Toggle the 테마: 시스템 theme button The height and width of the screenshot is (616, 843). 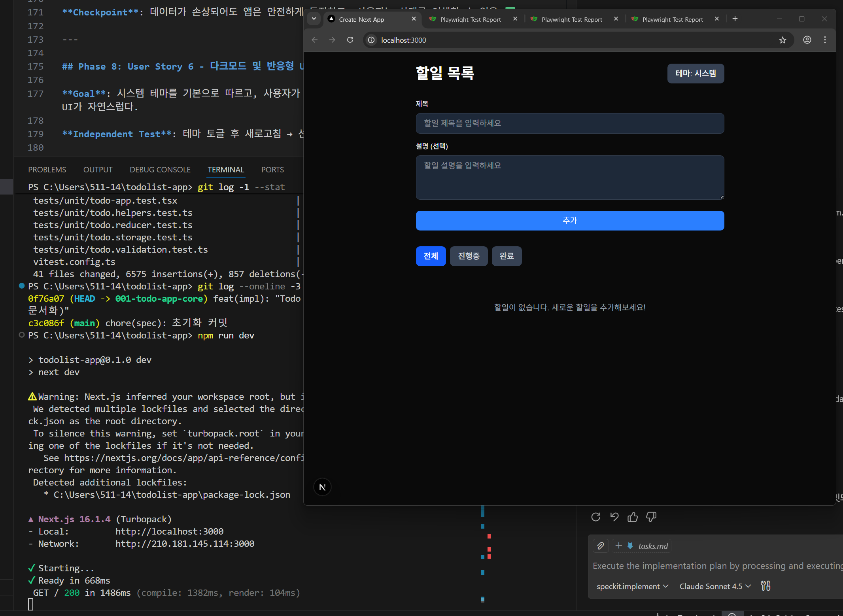[696, 74]
